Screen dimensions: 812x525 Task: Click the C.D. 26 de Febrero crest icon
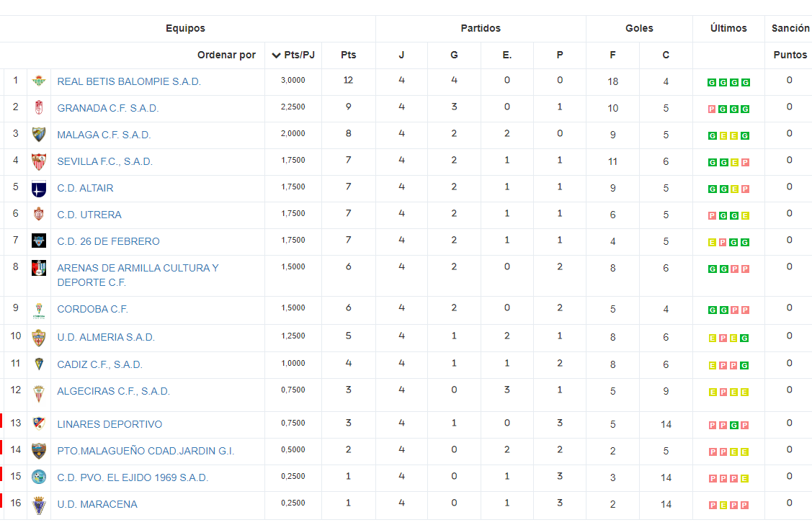click(x=39, y=241)
